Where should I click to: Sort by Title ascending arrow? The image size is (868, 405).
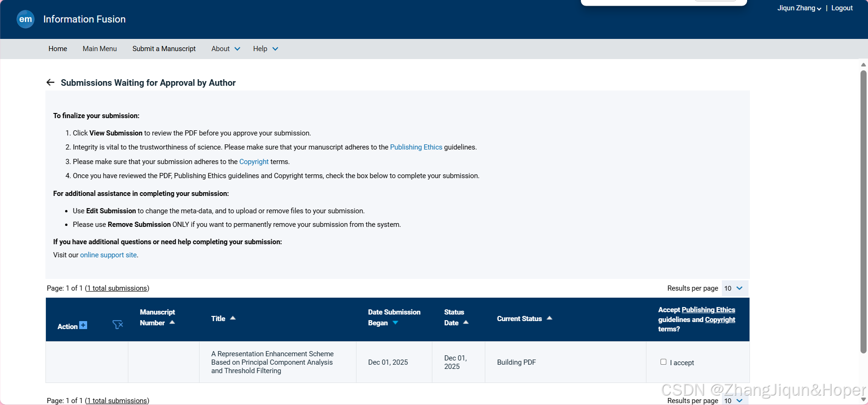[x=233, y=318]
